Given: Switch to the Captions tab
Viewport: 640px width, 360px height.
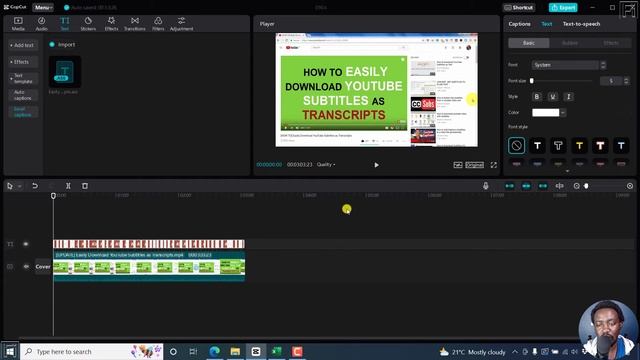Looking at the screenshot, I should click(x=519, y=24).
